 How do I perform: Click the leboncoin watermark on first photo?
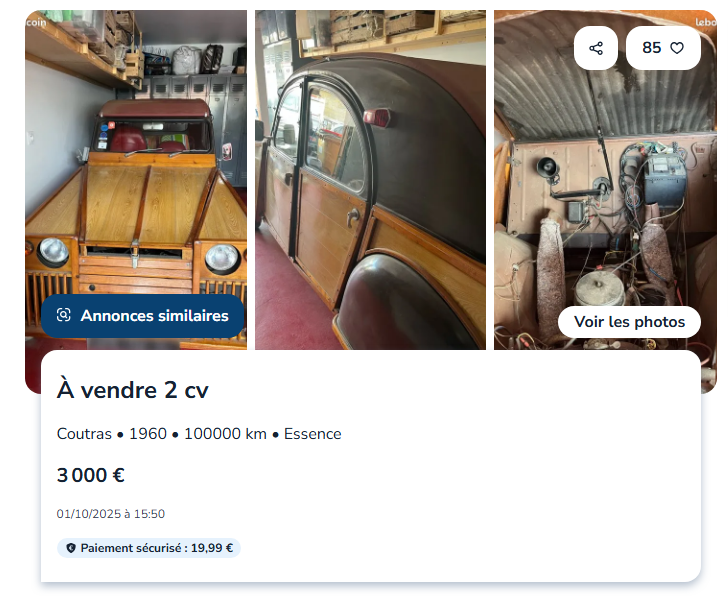(36, 22)
